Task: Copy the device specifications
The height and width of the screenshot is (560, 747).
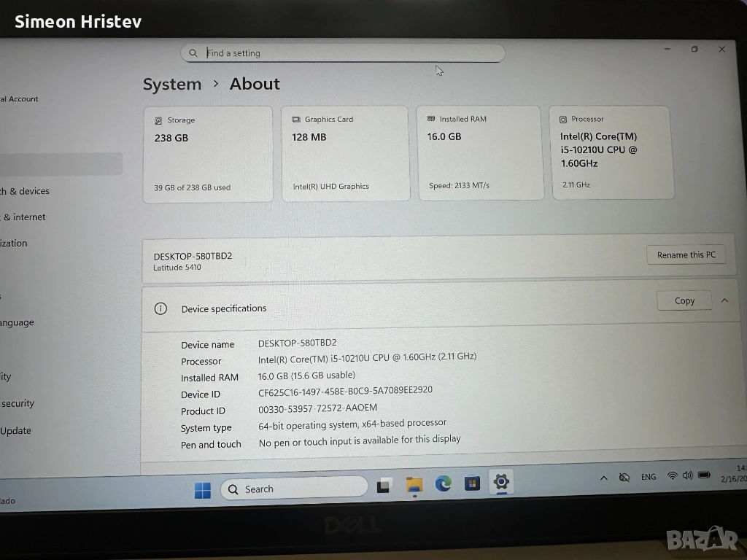Action: (x=684, y=300)
